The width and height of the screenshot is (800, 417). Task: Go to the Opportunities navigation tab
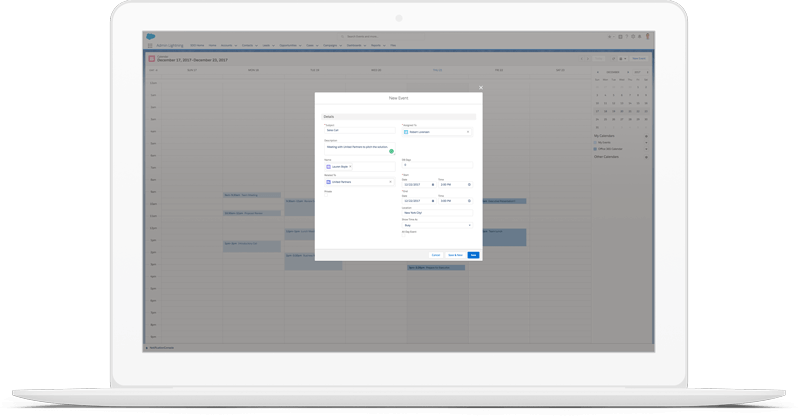coord(290,45)
